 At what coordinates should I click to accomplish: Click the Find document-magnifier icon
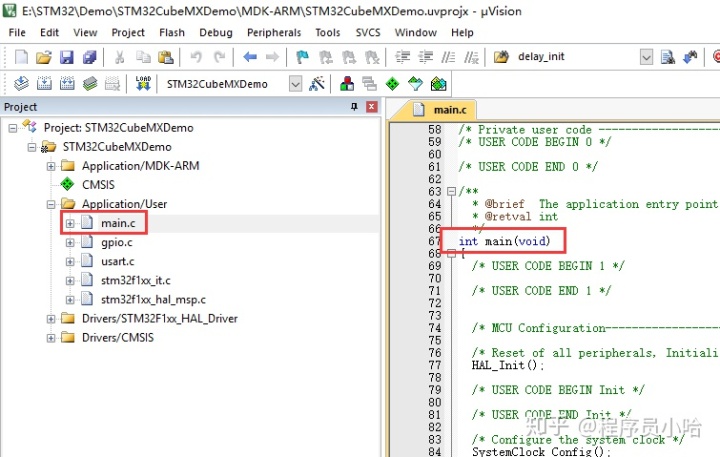pyautogui.click(x=668, y=57)
